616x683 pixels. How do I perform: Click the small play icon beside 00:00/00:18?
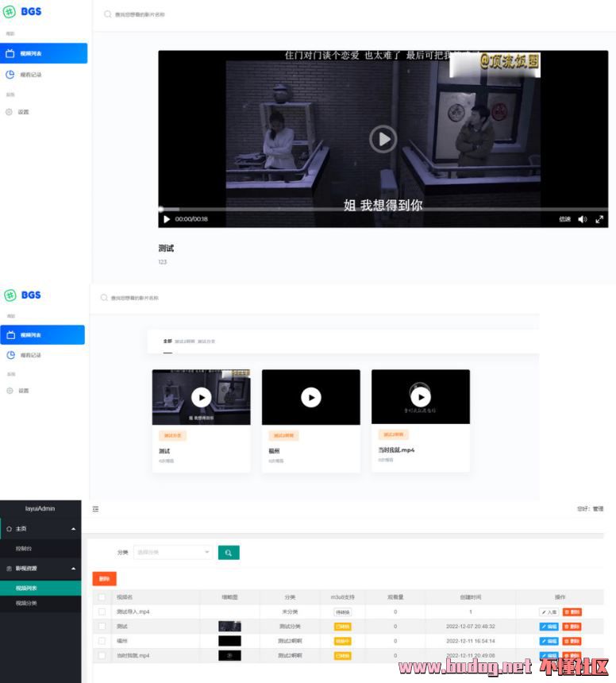coord(166,219)
